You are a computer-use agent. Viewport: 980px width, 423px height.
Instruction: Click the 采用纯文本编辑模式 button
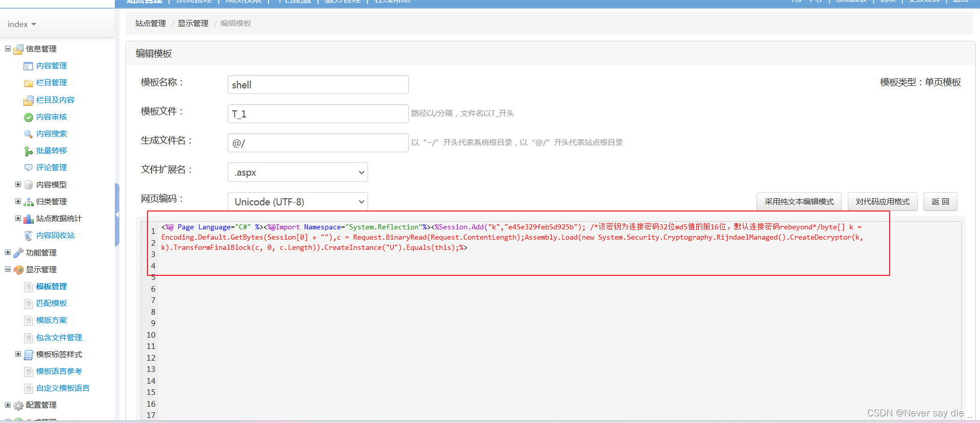tap(799, 202)
